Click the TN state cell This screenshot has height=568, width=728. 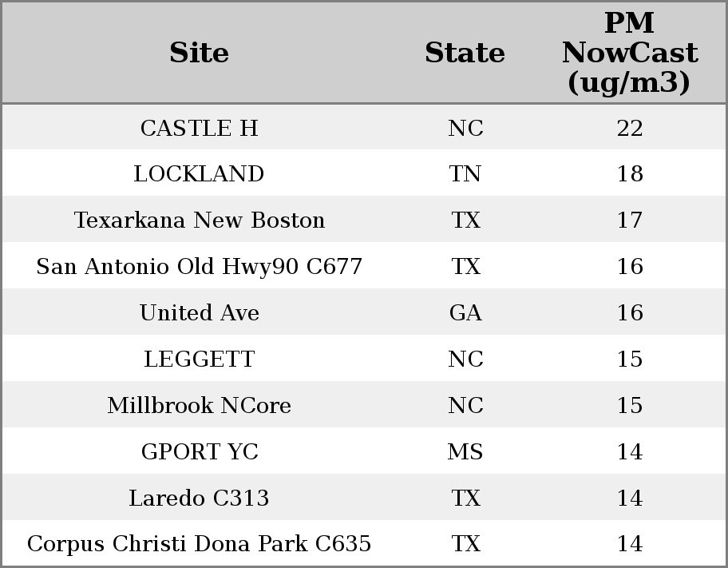(x=465, y=174)
